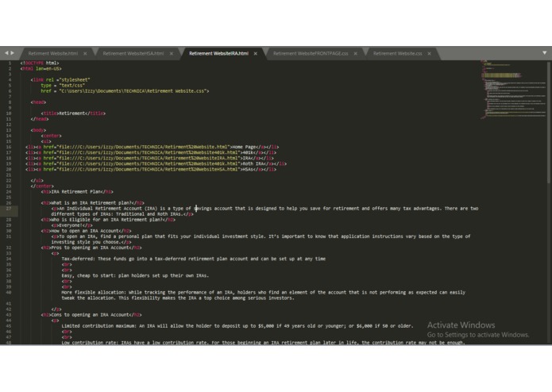Click line number 43 in the gutter
The width and height of the screenshot is (552, 392).
pos(9,315)
